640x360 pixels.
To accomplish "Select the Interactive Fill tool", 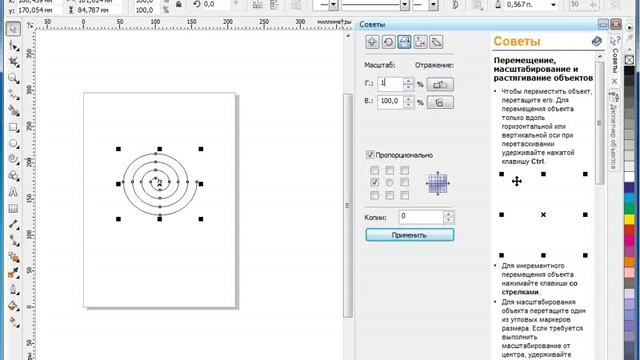I will pos(13,322).
